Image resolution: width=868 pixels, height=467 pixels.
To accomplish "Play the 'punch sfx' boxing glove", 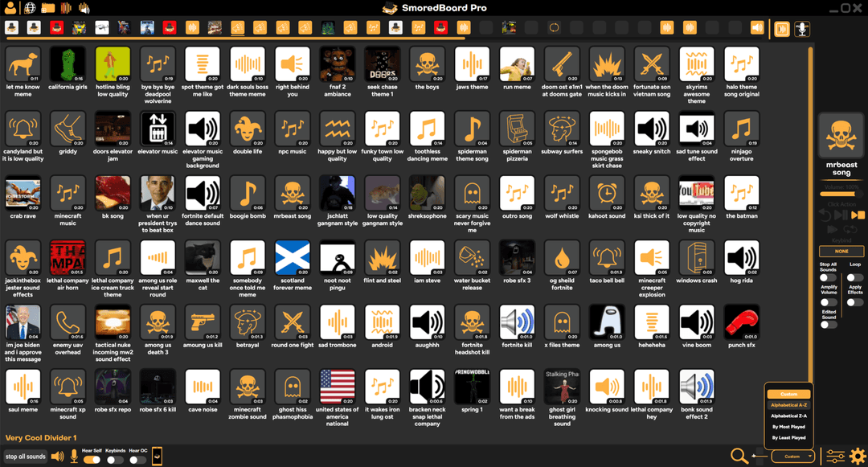I will (x=741, y=322).
